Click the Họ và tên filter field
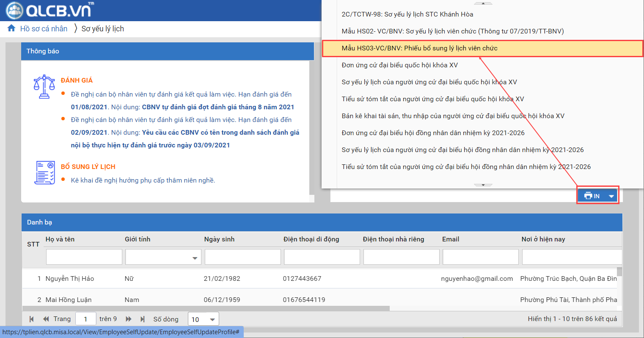 tap(84, 257)
